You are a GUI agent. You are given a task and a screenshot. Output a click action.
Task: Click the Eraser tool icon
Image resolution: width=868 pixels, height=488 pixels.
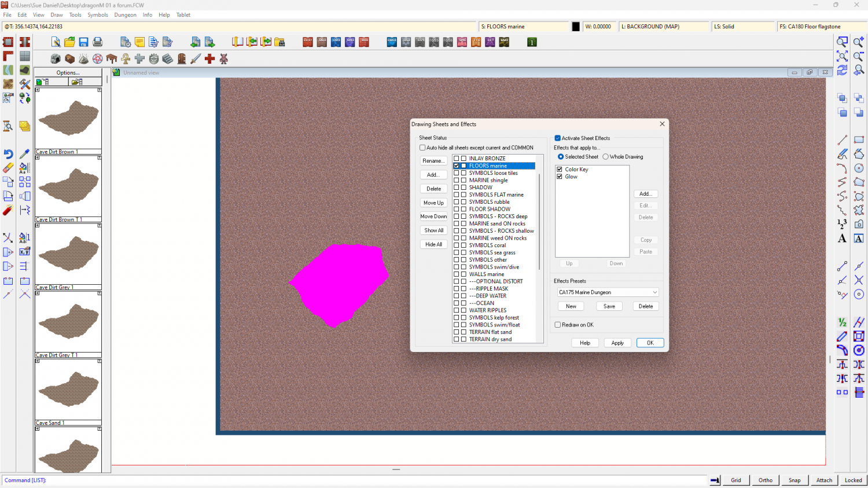[x=8, y=168]
